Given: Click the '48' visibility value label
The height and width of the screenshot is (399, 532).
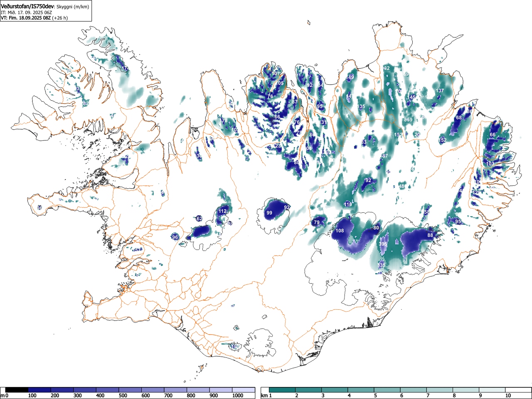Looking at the screenshot, I should pyautogui.click(x=401, y=186).
